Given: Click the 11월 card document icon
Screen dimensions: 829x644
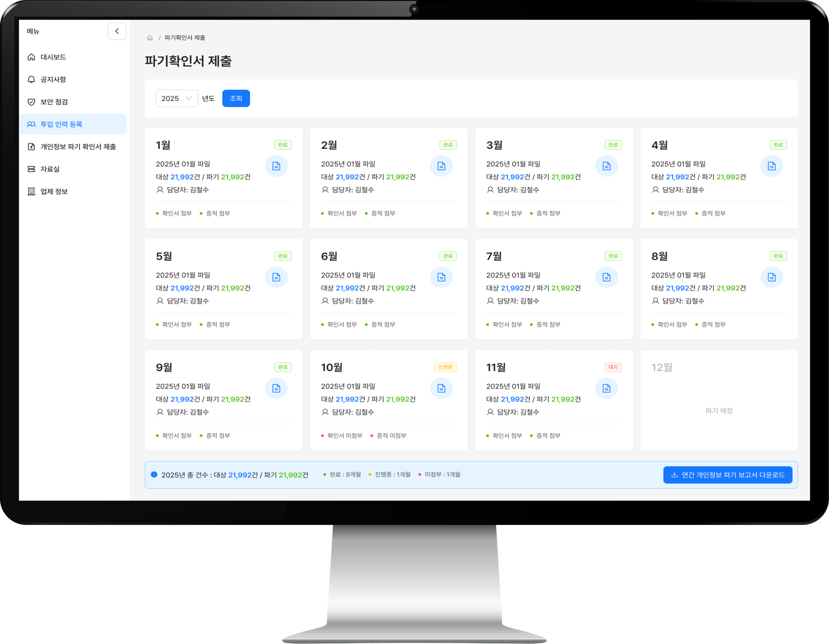Looking at the screenshot, I should tap(606, 388).
